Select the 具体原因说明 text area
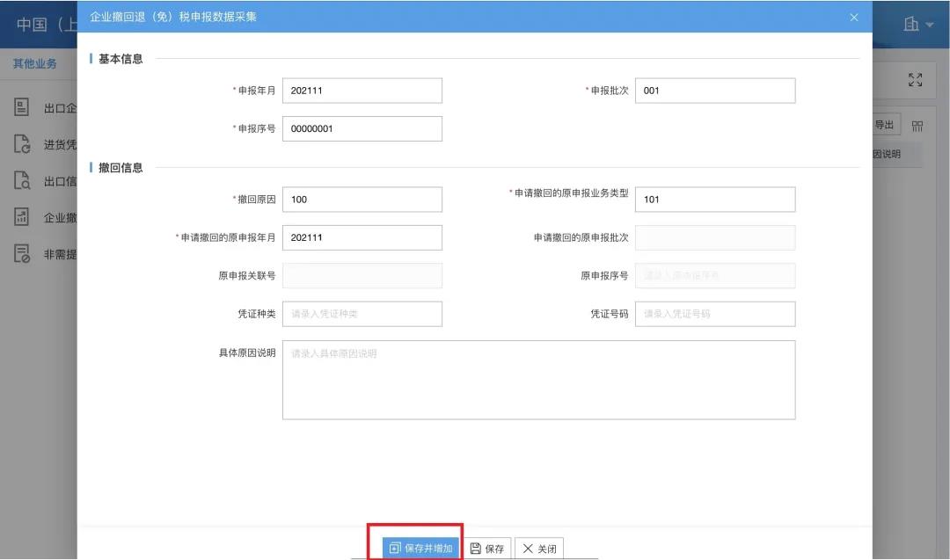950x560 pixels. [x=537, y=379]
